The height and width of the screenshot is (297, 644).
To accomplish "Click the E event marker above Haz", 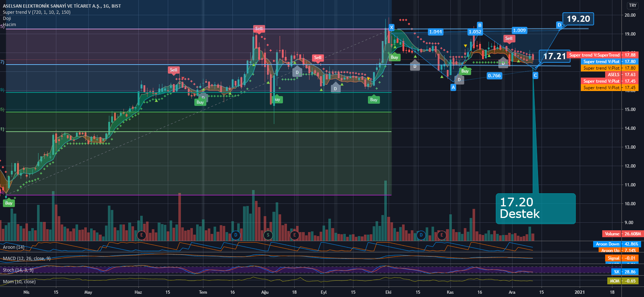I will pos(141,235).
